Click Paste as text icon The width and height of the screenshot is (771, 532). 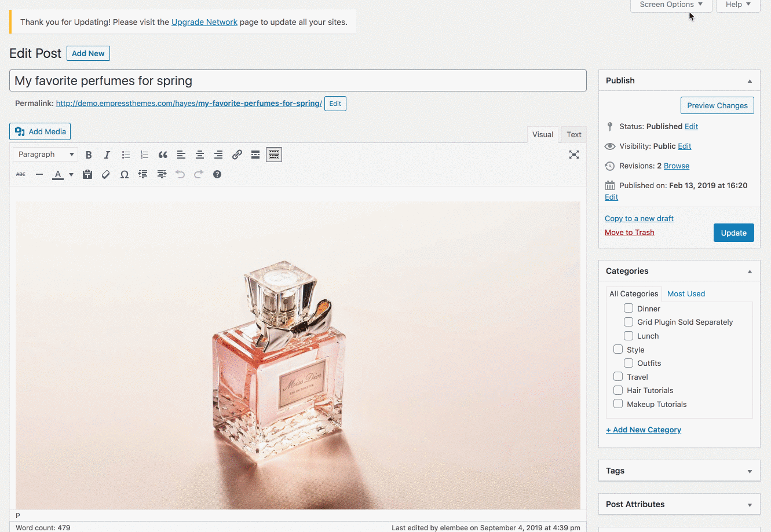pos(87,174)
